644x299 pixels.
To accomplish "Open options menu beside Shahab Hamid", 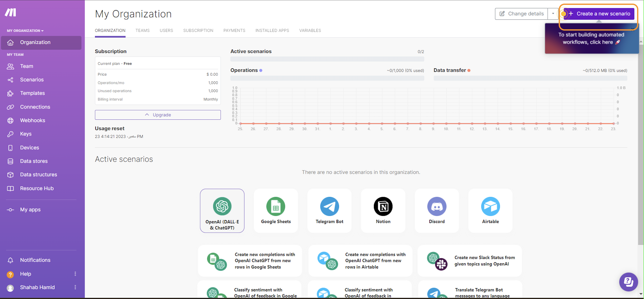I will [75, 287].
